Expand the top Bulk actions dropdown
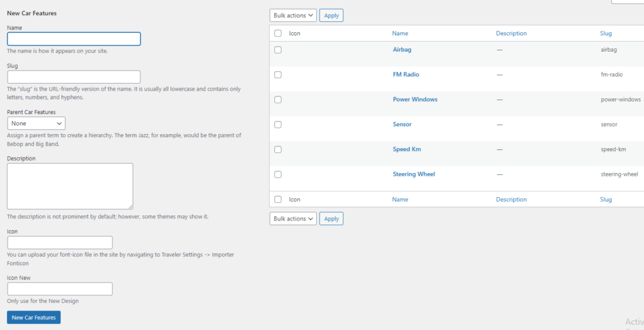The height and width of the screenshot is (330, 644). click(293, 16)
